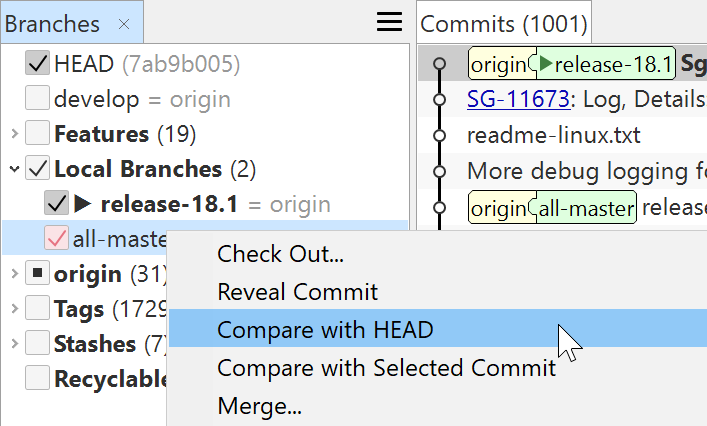707x426 pixels.
Task: Click Merge... in the context menu
Action: 259,406
